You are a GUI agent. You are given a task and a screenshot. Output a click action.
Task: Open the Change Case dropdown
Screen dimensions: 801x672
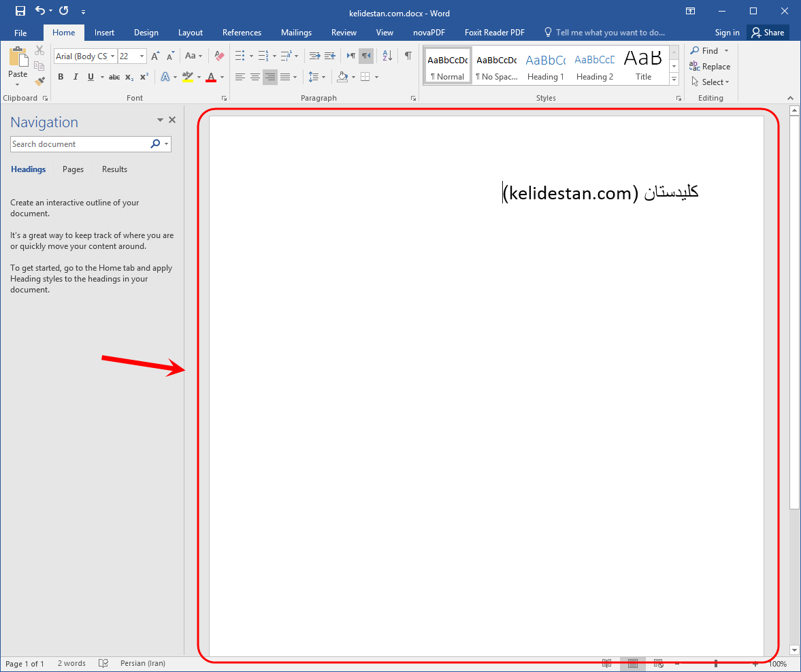193,56
